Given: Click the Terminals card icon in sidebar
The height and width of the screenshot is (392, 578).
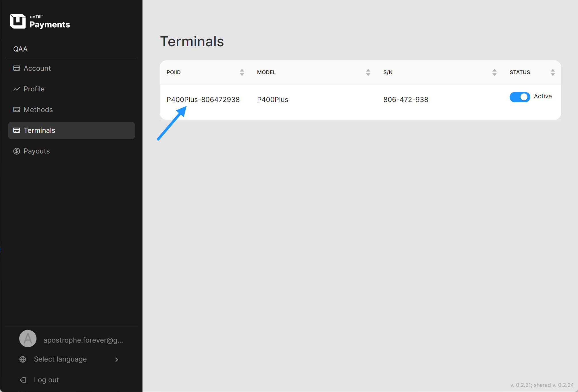Looking at the screenshot, I should (x=17, y=130).
